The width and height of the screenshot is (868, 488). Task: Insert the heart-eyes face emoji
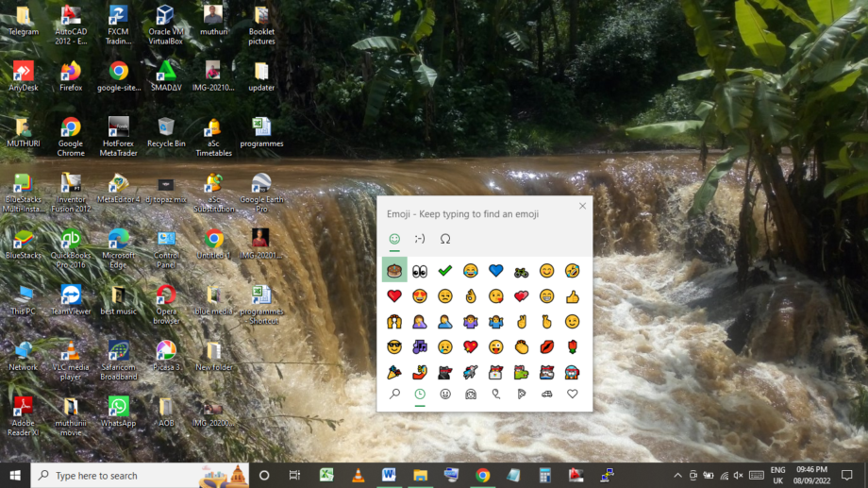[x=420, y=296]
